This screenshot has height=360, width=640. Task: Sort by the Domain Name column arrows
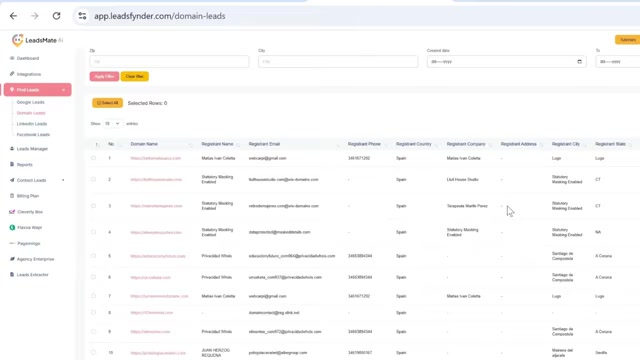coord(190,144)
